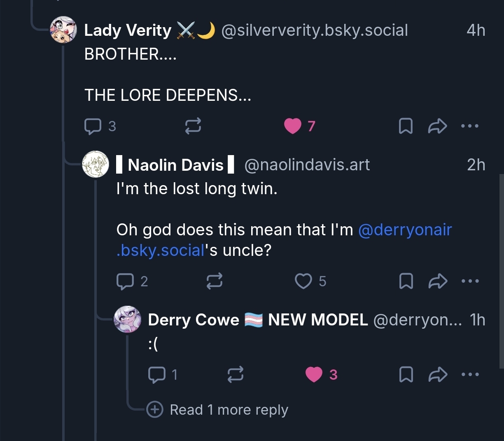Unlike Lady Verity's post with 7 likes

[x=293, y=126]
